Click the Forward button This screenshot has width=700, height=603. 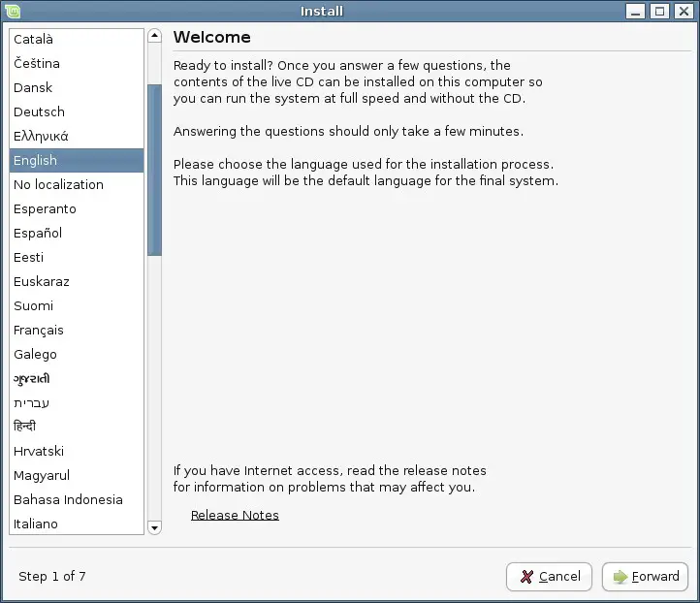(x=645, y=577)
